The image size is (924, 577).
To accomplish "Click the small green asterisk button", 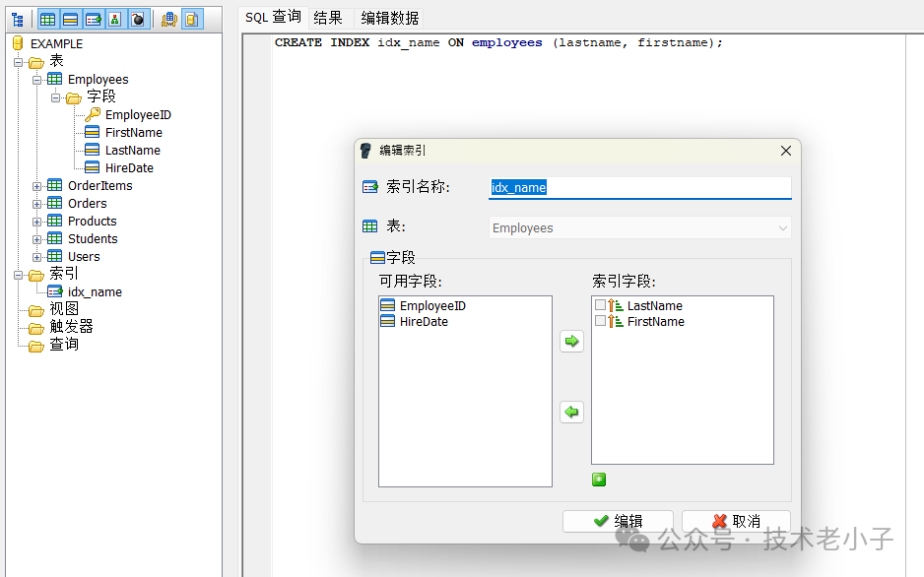I will pyautogui.click(x=599, y=480).
